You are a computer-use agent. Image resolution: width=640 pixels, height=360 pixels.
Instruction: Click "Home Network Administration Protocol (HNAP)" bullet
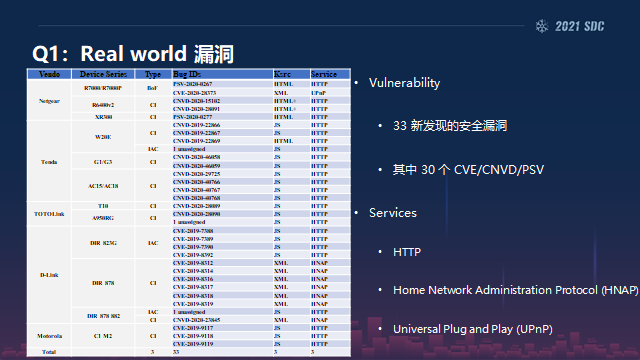(516, 290)
